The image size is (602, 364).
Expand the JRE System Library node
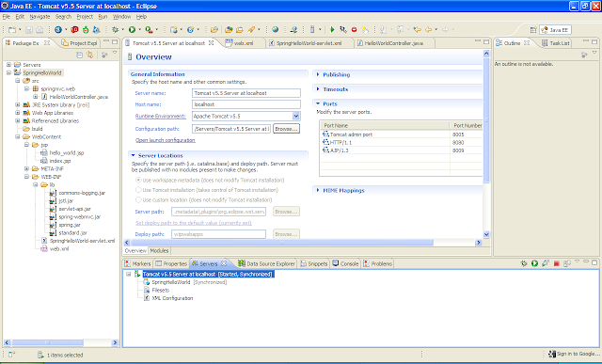coord(18,104)
